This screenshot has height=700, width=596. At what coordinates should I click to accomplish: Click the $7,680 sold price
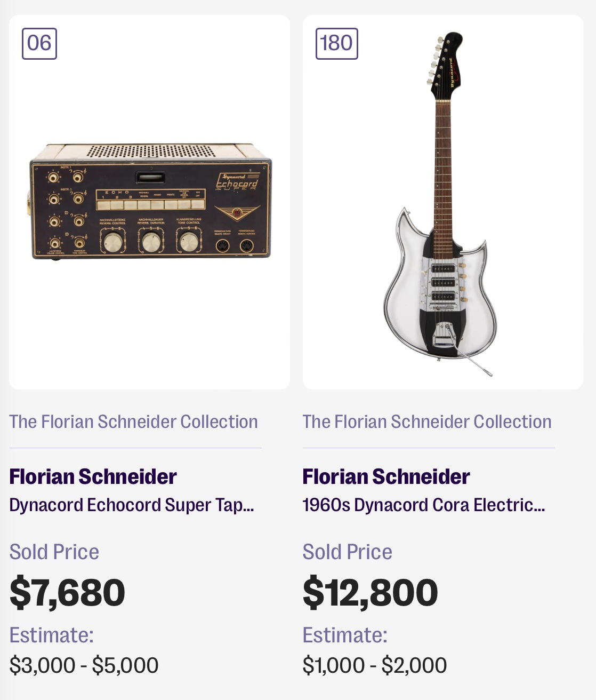(x=67, y=592)
